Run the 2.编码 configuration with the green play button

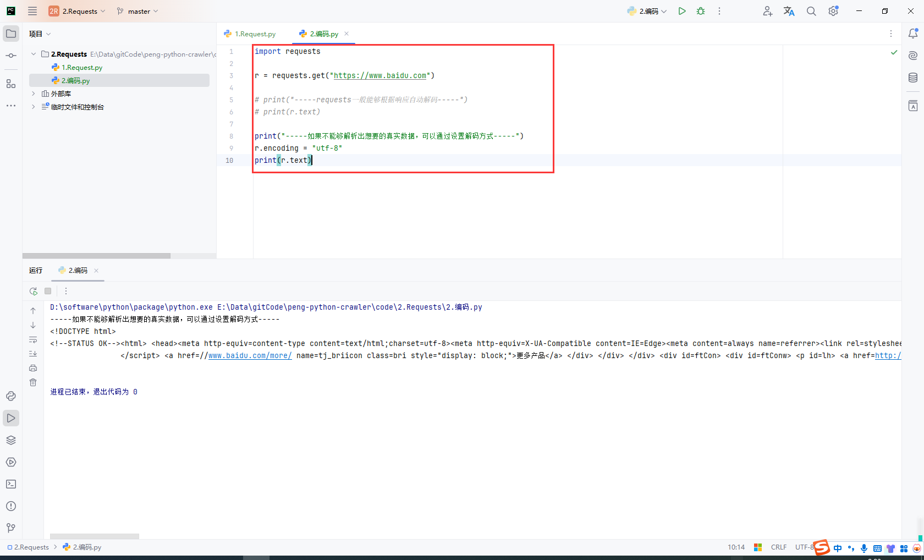pos(682,11)
